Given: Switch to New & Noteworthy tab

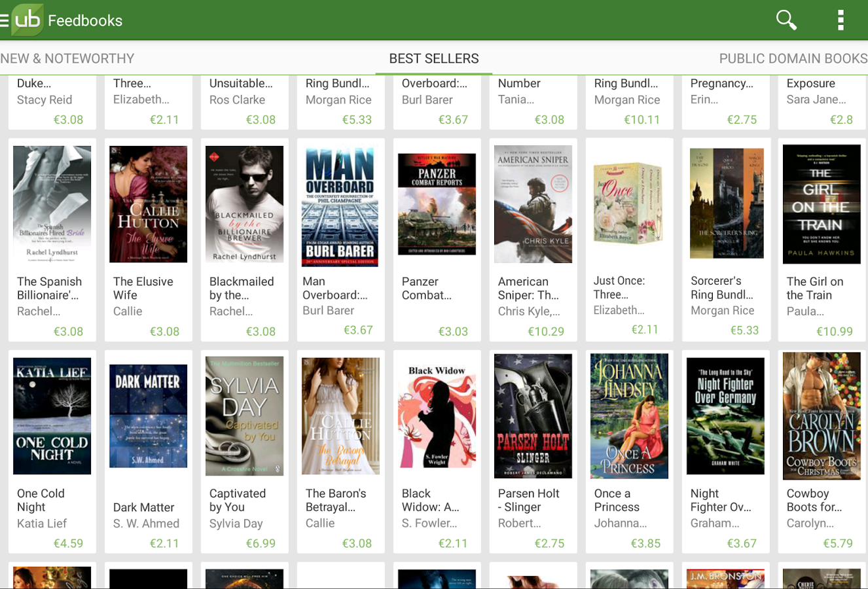Looking at the screenshot, I should pyautogui.click(x=67, y=58).
